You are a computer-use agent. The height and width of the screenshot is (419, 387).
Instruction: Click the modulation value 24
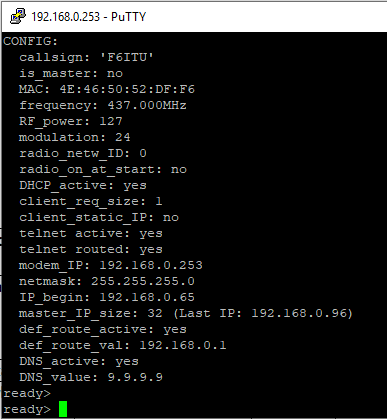click(x=123, y=137)
